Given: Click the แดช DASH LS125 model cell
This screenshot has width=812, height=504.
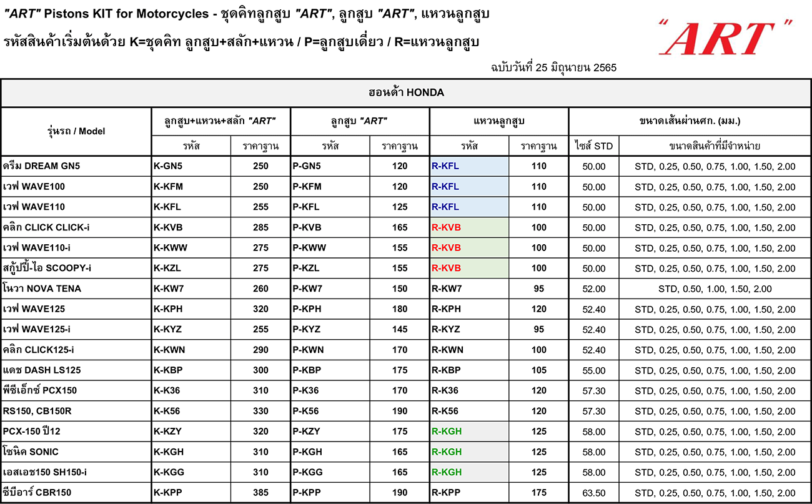Looking at the screenshot, I should [x=76, y=370].
